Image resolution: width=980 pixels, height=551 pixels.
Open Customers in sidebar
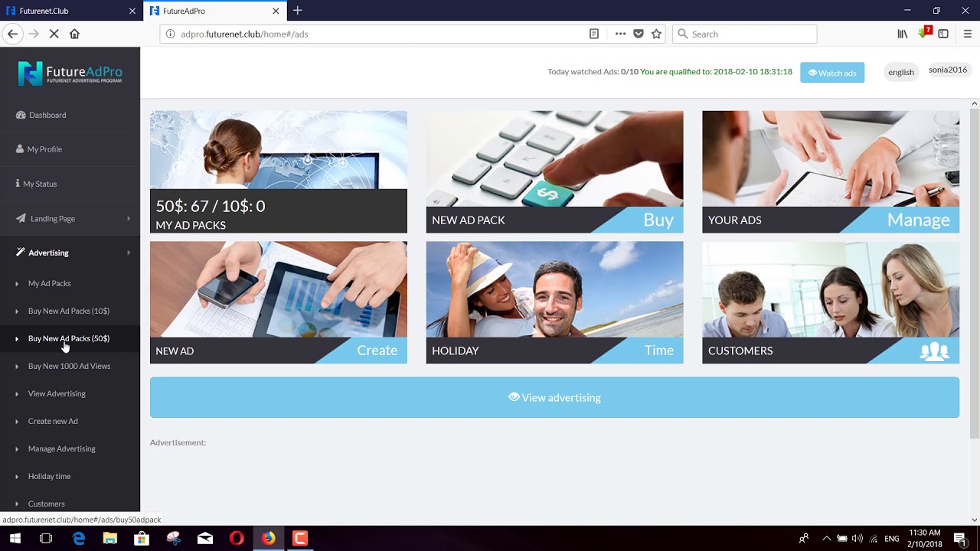47,504
